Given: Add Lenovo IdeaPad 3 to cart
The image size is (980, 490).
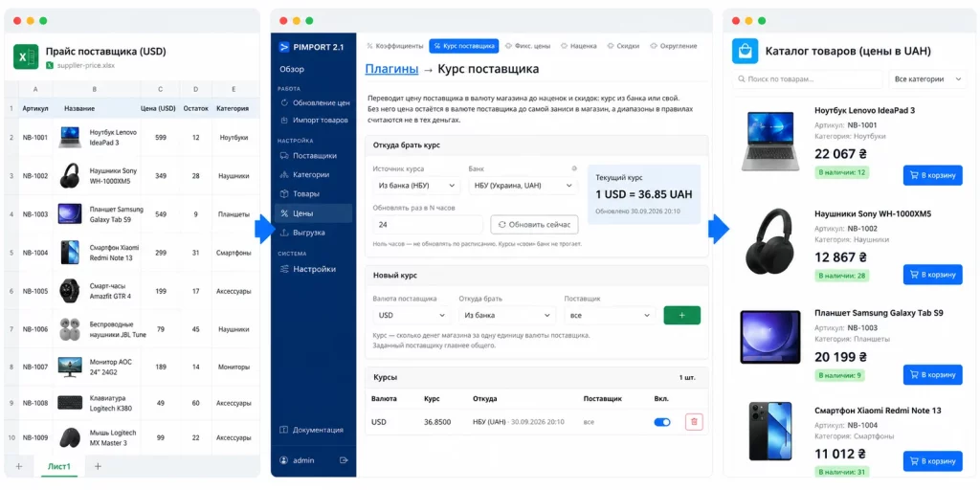Looking at the screenshot, I should click(932, 176).
